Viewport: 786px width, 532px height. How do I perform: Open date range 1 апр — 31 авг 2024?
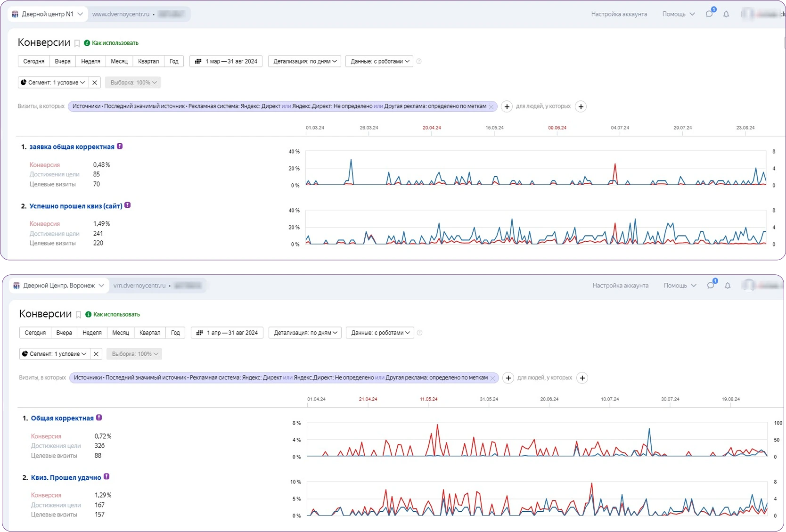pyautogui.click(x=228, y=333)
